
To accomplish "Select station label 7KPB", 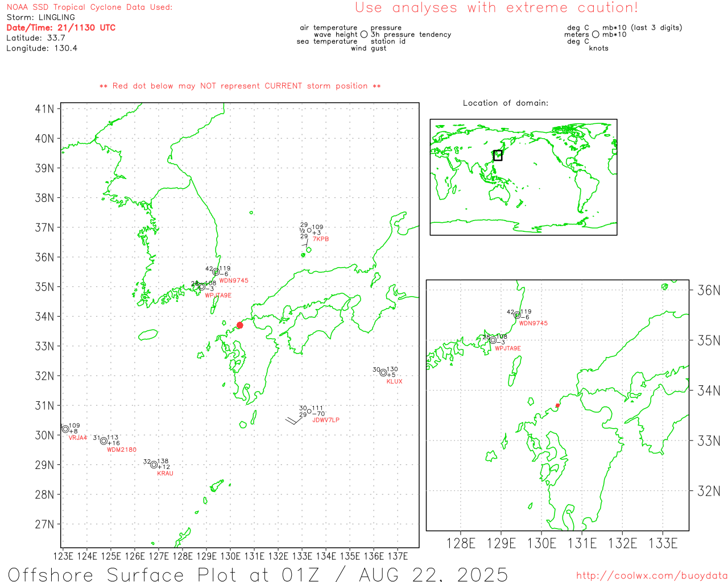I will point(321,239).
